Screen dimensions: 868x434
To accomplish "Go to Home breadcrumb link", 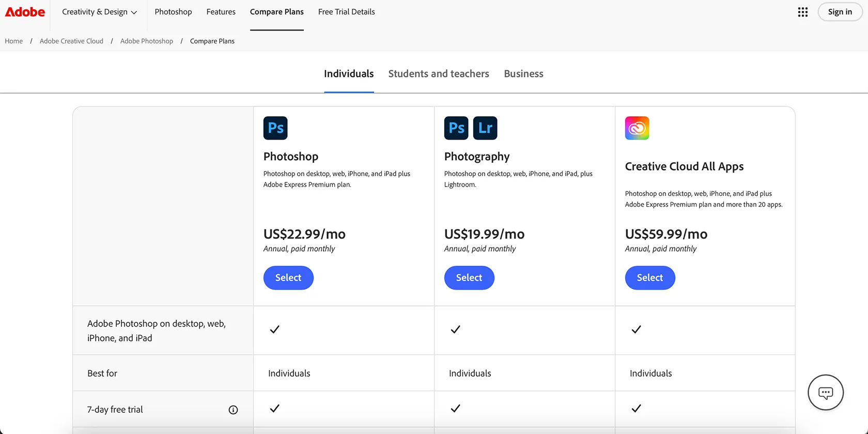I will pyautogui.click(x=14, y=41).
